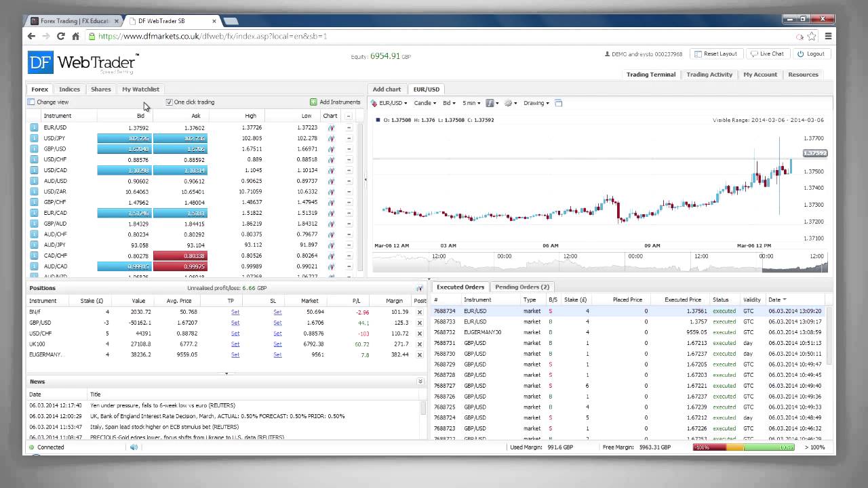Open info icon for GBP/USD instrument row

click(34, 149)
